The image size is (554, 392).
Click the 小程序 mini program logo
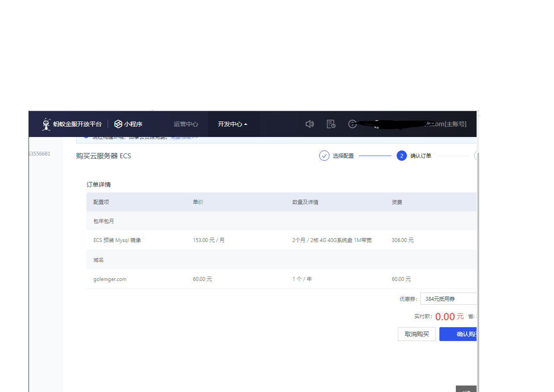(x=118, y=124)
